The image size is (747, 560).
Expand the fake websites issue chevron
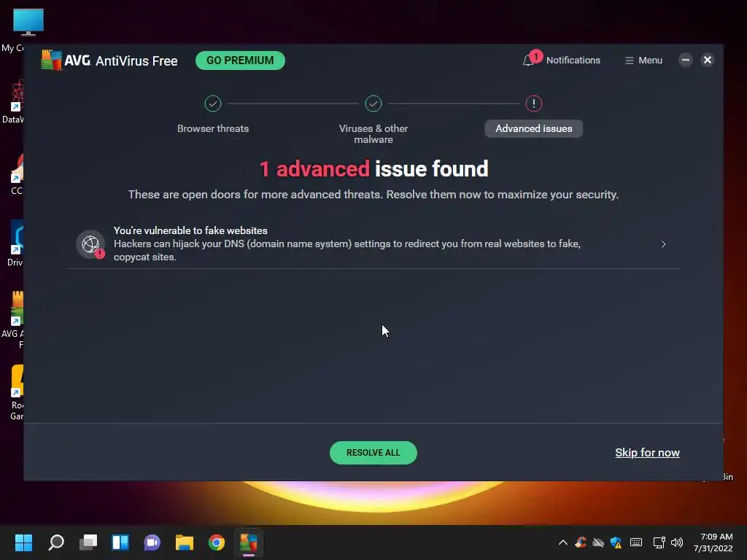pyautogui.click(x=663, y=244)
